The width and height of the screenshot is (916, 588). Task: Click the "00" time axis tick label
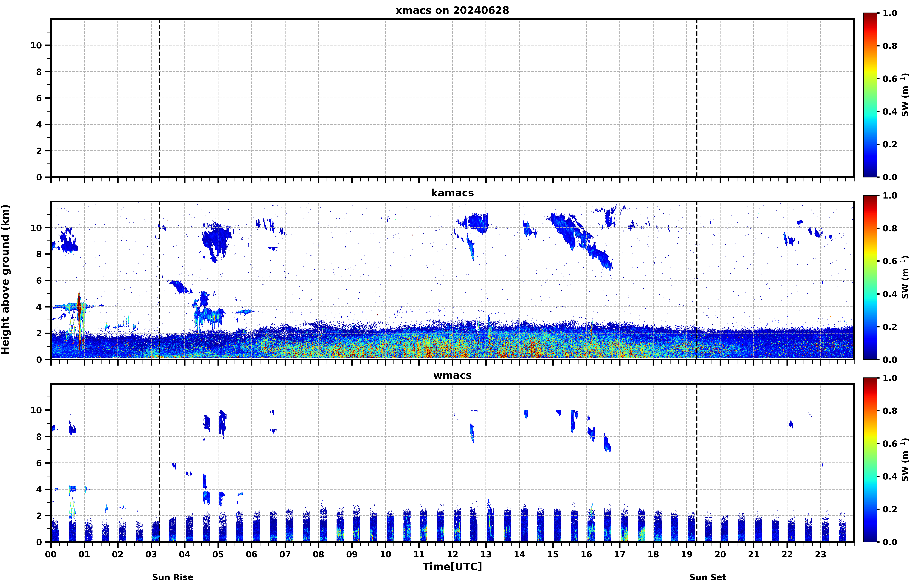51,554
